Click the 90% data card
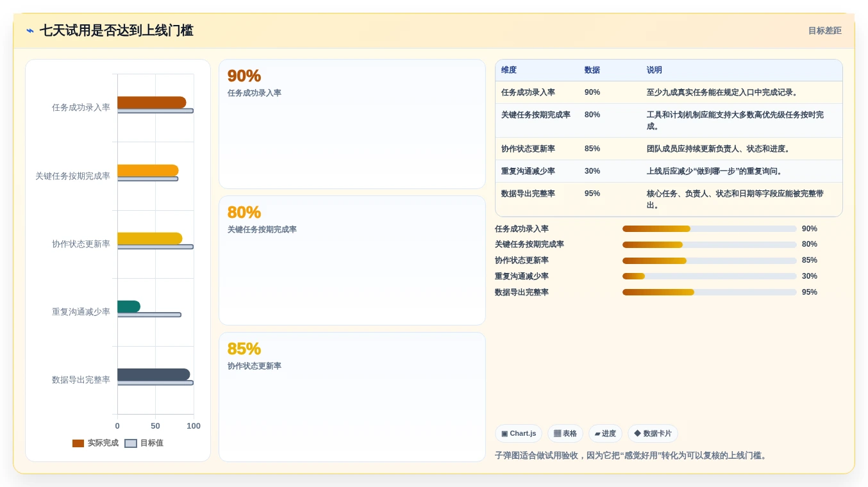Image resolution: width=868 pixels, height=487 pixels. pyautogui.click(x=352, y=124)
